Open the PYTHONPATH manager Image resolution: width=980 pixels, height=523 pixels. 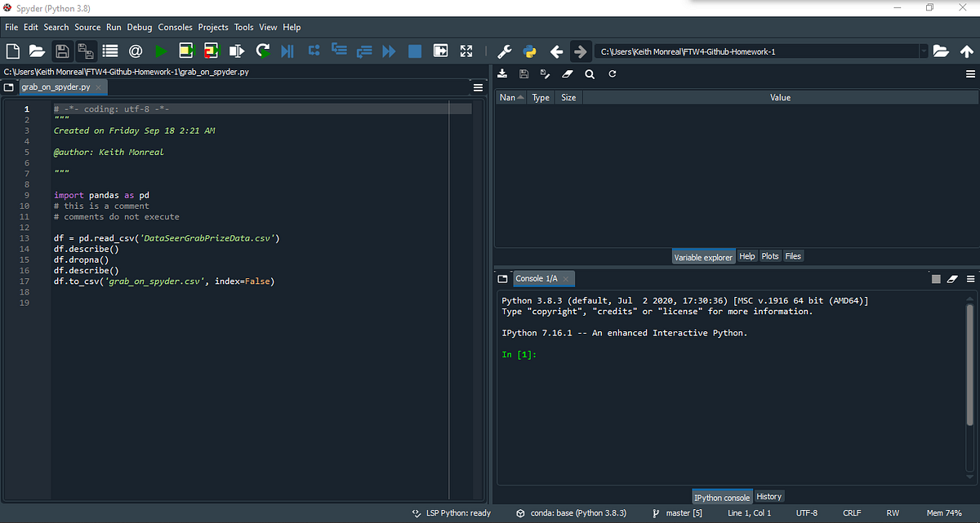point(528,50)
